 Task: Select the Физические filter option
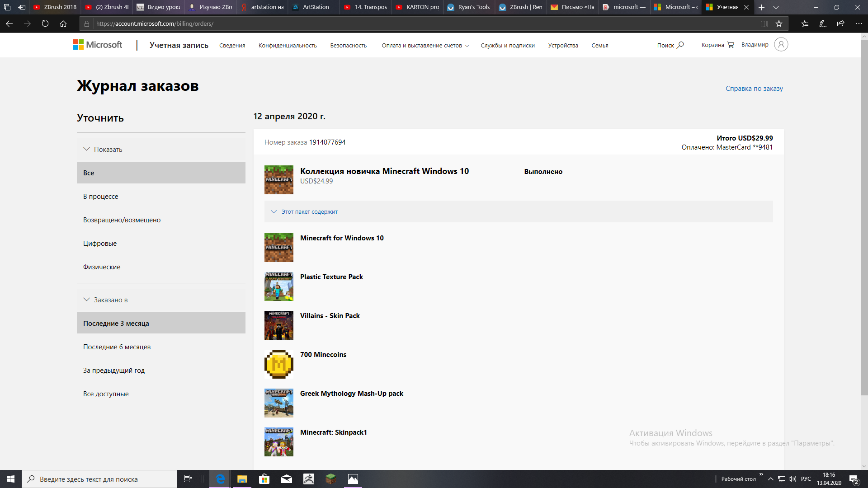click(x=161, y=267)
